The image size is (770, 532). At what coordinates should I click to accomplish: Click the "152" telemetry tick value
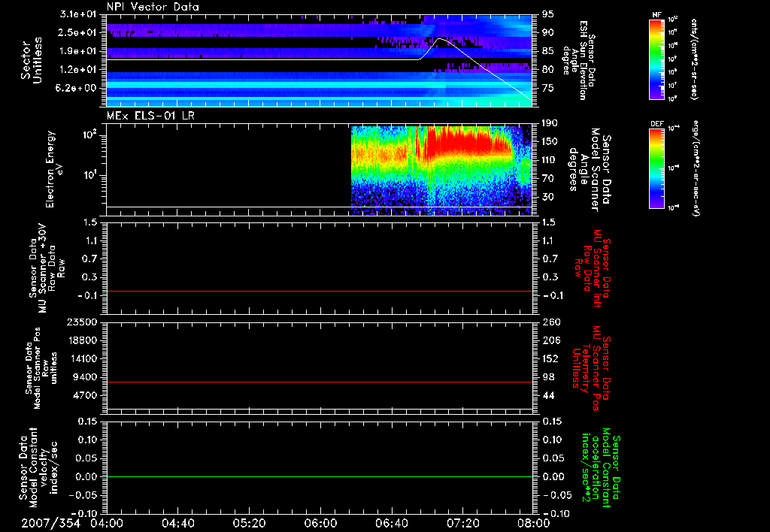click(550, 358)
